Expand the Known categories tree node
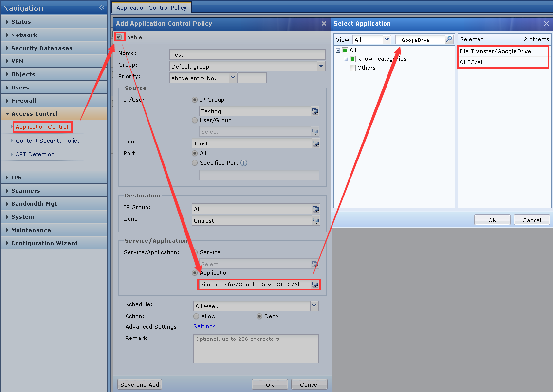 346,59
